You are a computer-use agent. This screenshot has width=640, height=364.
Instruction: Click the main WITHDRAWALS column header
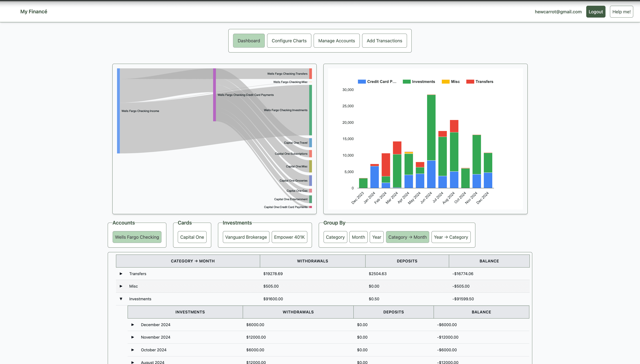coord(313,261)
